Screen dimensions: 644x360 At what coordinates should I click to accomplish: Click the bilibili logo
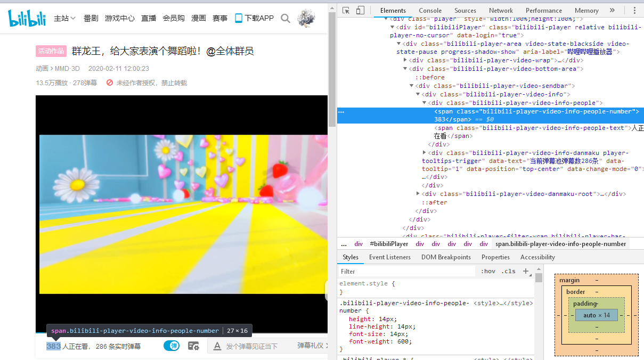pos(27,18)
